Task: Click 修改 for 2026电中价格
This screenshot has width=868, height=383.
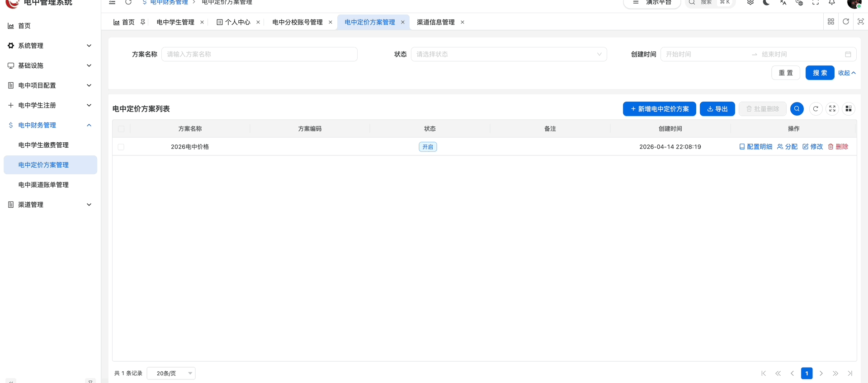Action: coord(813,147)
